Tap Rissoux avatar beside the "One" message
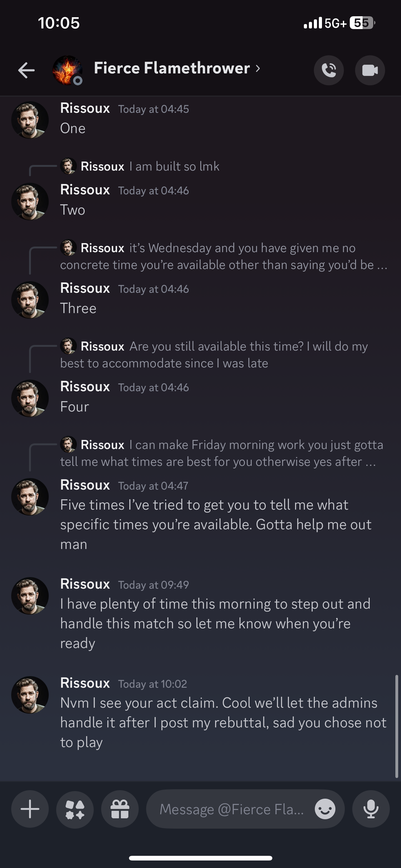Screen dimensions: 401x868 click(x=30, y=120)
